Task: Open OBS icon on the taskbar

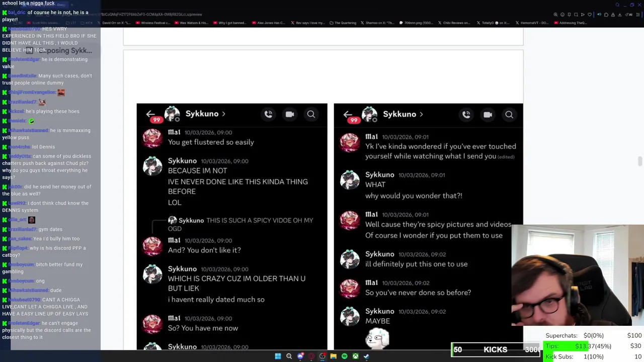Action: click(x=323, y=356)
